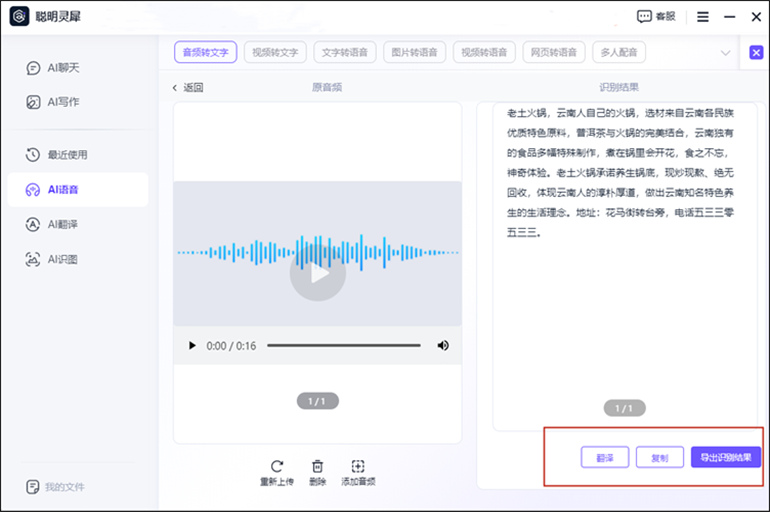Screen dimensions: 770x512
Task: Click 添加音频 add audio icon
Action: pyautogui.click(x=358, y=473)
